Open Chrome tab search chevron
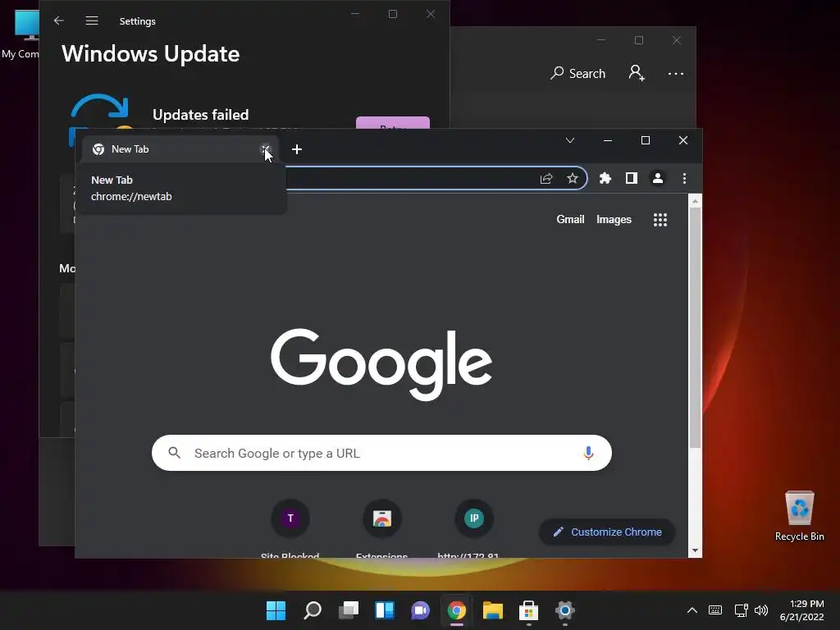Image resolution: width=840 pixels, height=630 pixels. (570, 140)
